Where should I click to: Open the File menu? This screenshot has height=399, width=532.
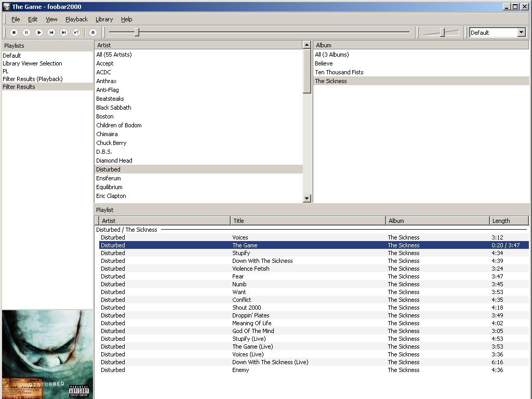[x=16, y=19]
